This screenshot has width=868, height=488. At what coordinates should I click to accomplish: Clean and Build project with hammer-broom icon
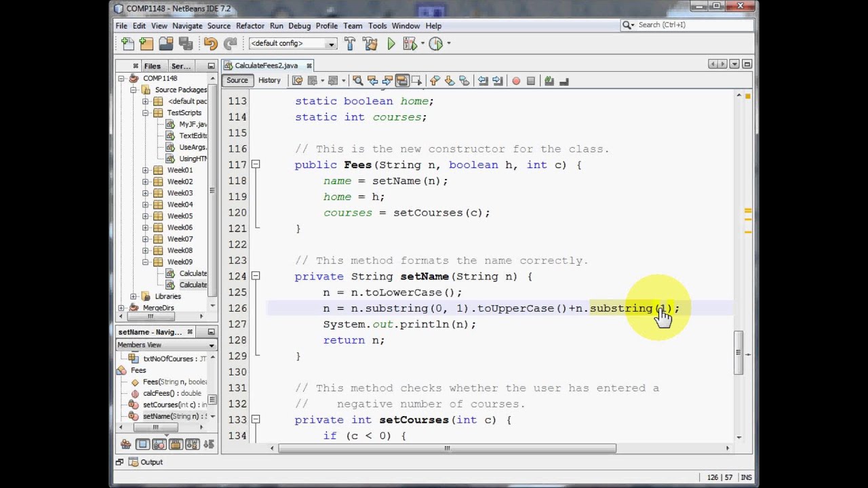tap(370, 44)
